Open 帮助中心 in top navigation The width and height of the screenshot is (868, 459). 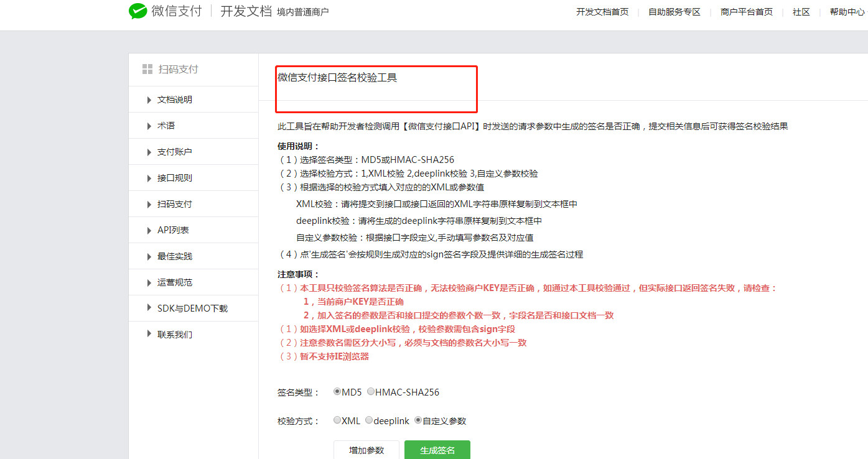pyautogui.click(x=847, y=12)
